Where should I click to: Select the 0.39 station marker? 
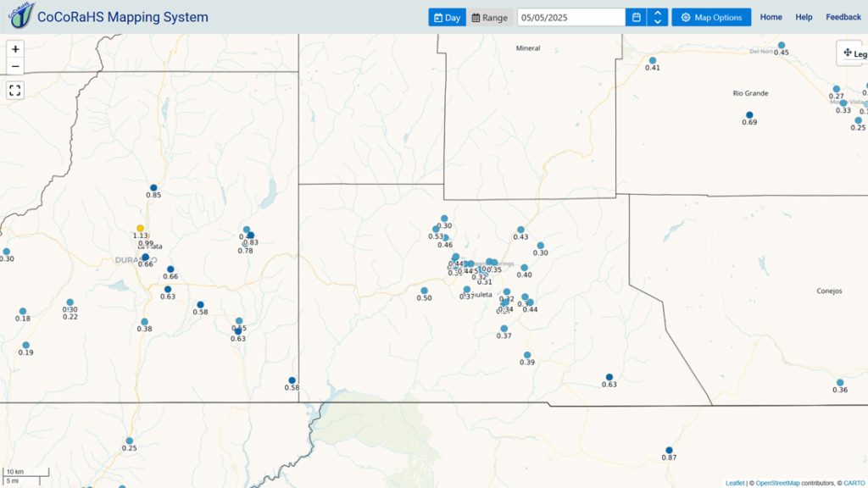pyautogui.click(x=527, y=355)
